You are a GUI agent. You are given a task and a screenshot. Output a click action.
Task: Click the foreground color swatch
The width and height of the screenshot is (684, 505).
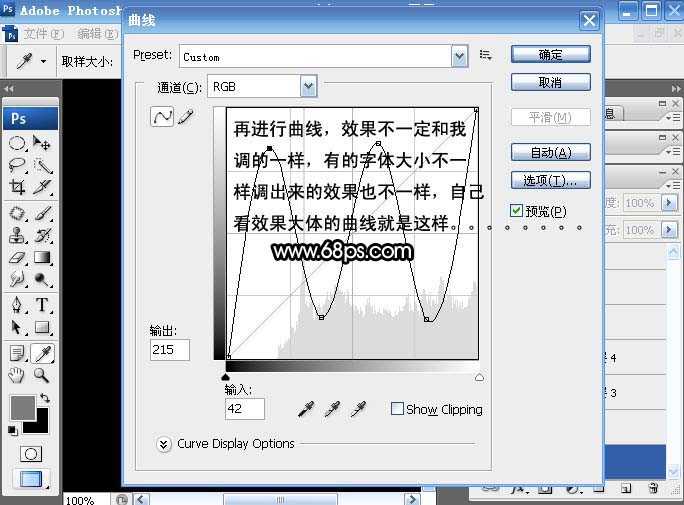[22, 408]
